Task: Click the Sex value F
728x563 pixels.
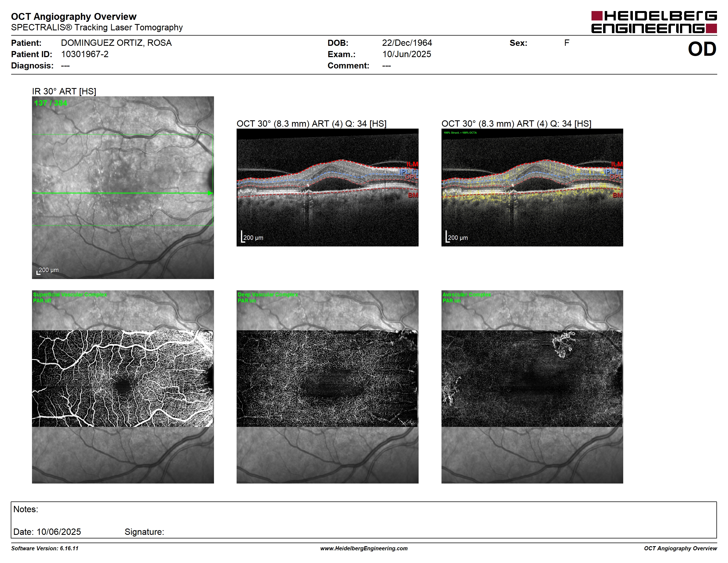Action: tap(567, 43)
